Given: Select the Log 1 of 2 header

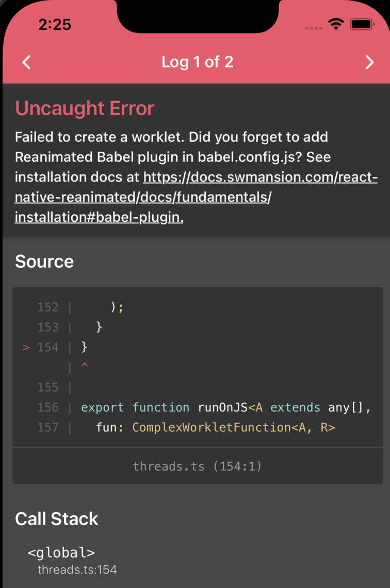Looking at the screenshot, I should click(x=198, y=62).
